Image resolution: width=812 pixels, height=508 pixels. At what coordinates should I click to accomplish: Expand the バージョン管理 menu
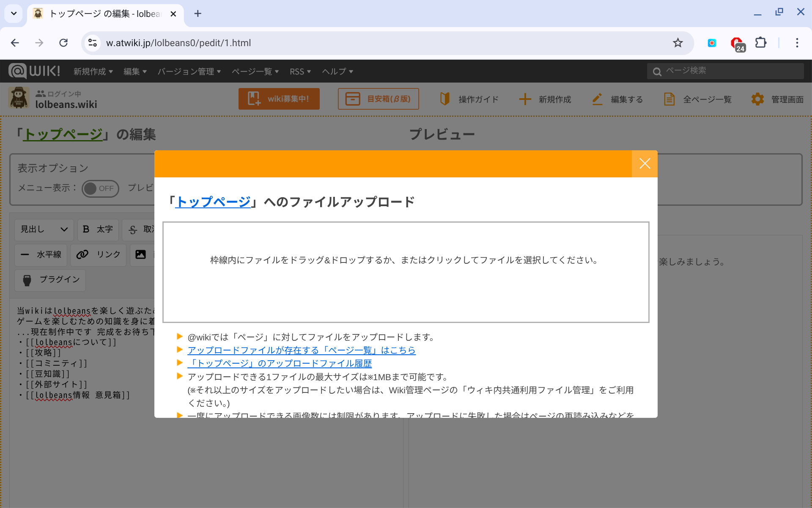(x=189, y=72)
